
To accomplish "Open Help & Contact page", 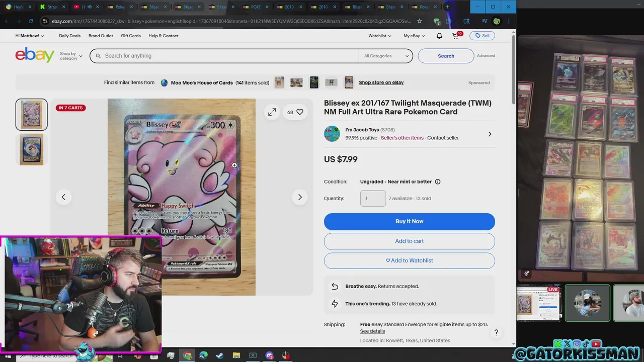I will click(164, 36).
